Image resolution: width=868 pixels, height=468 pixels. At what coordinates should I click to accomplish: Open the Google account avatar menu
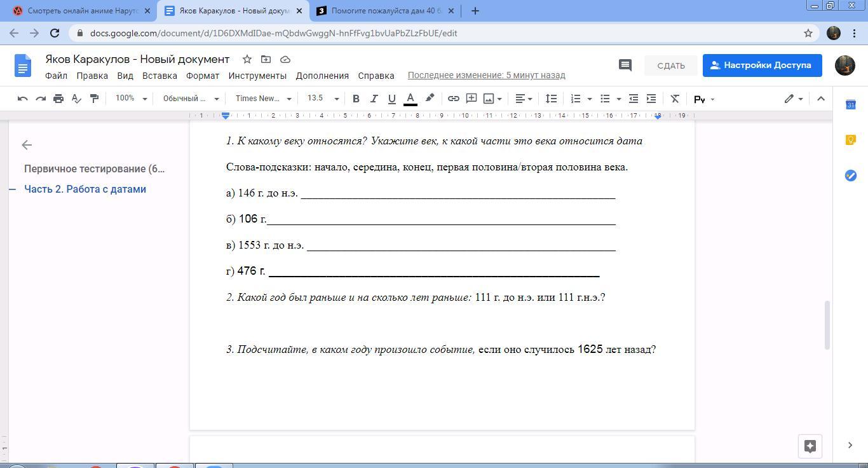(x=844, y=65)
